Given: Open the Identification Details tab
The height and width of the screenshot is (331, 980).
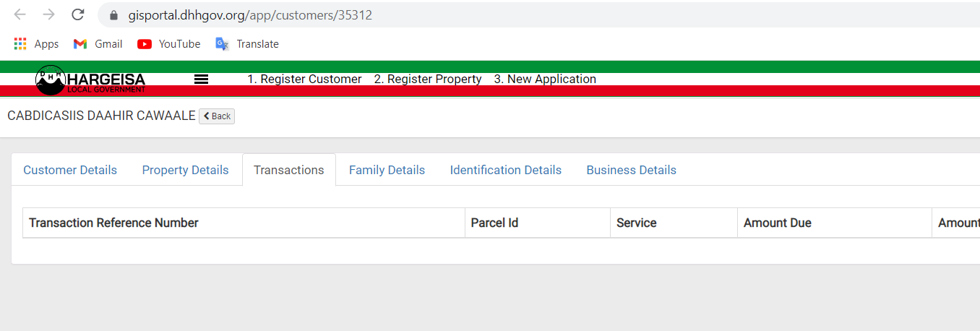Looking at the screenshot, I should [x=506, y=171].
